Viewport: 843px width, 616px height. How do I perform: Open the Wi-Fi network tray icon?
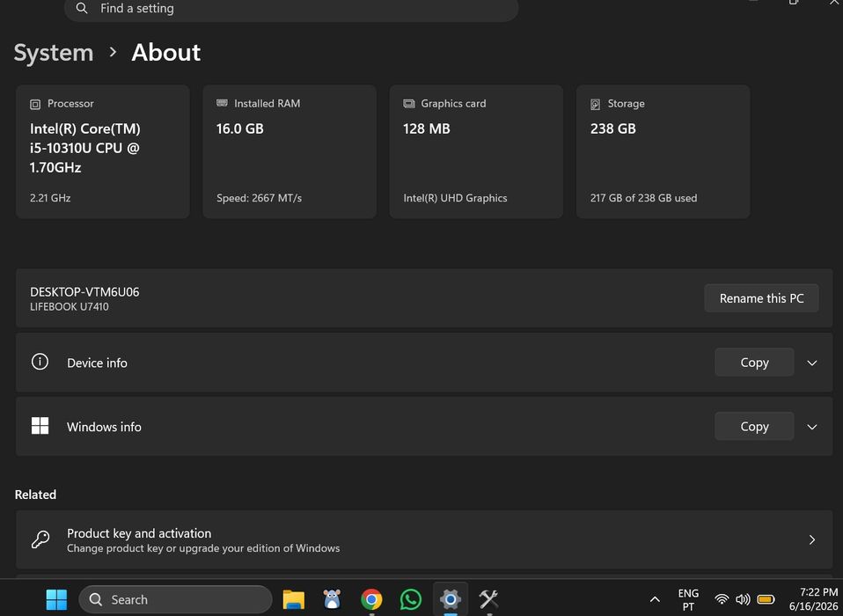click(x=722, y=598)
